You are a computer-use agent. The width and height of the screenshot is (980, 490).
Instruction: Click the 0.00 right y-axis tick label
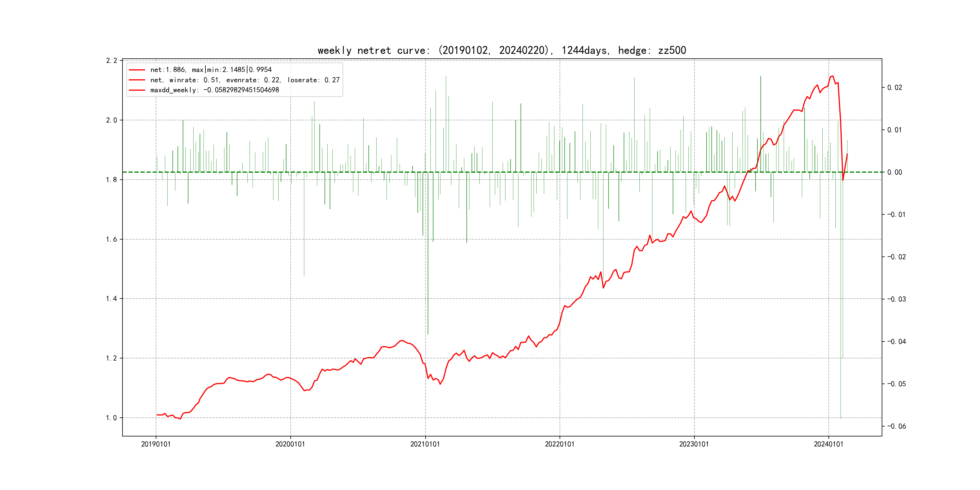(894, 172)
